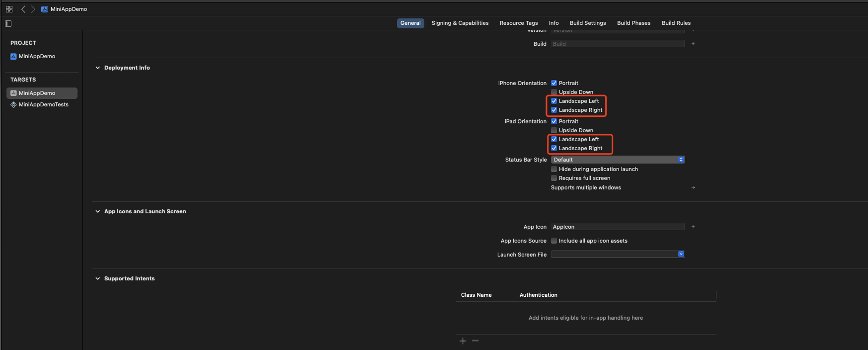Click the arrow next to Supports multiple windows
868x350 pixels.
click(693, 187)
